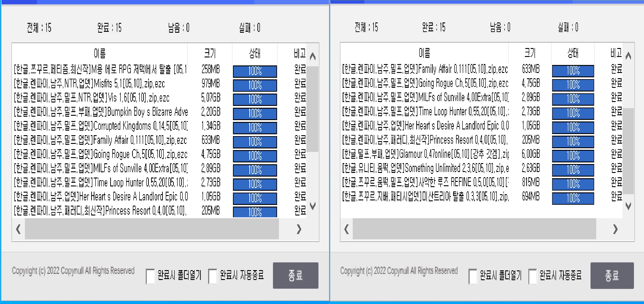Click left window vertical scrollbar thumb
644x304 pixels.
click(x=313, y=109)
